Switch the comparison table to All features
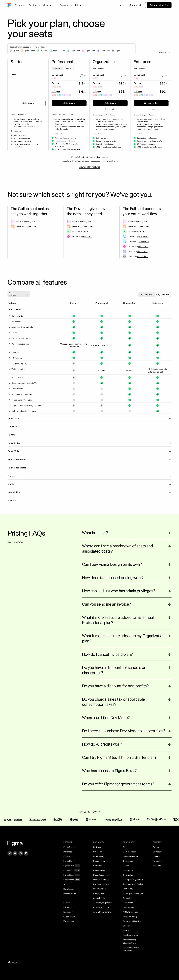The image size is (179, 980). coord(146,294)
